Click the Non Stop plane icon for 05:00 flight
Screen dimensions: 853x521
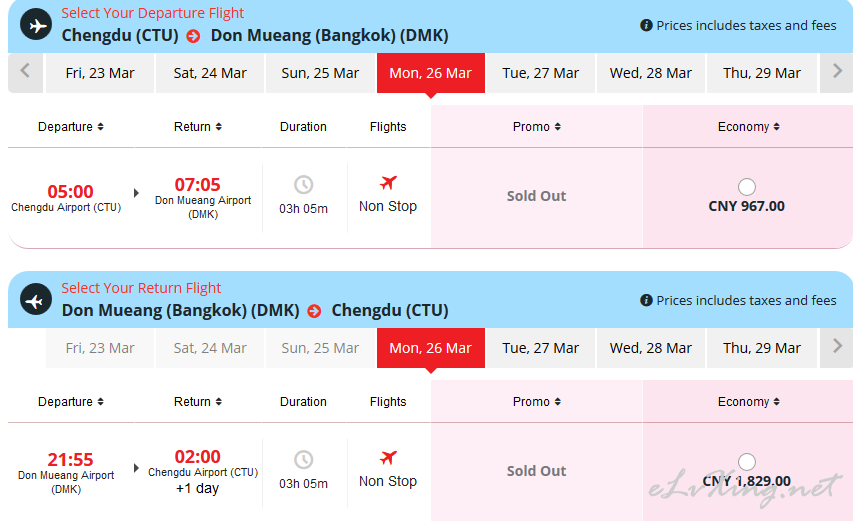click(x=388, y=182)
